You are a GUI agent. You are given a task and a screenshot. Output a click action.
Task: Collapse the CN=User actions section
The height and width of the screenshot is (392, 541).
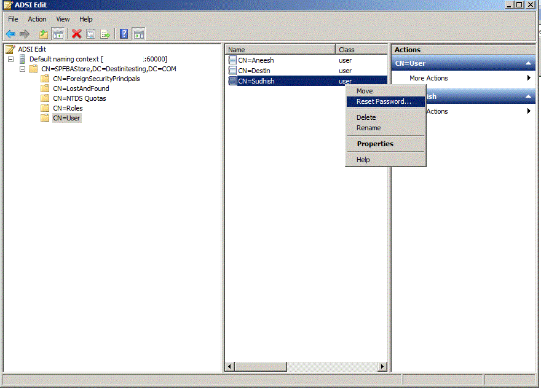(528, 63)
